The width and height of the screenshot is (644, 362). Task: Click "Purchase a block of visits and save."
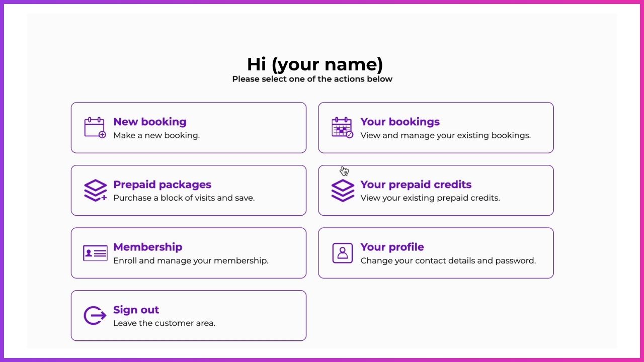[184, 198]
